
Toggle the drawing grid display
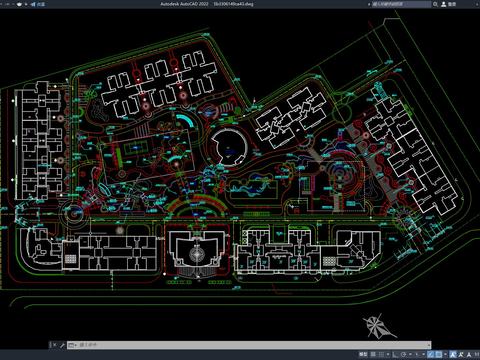373,354
